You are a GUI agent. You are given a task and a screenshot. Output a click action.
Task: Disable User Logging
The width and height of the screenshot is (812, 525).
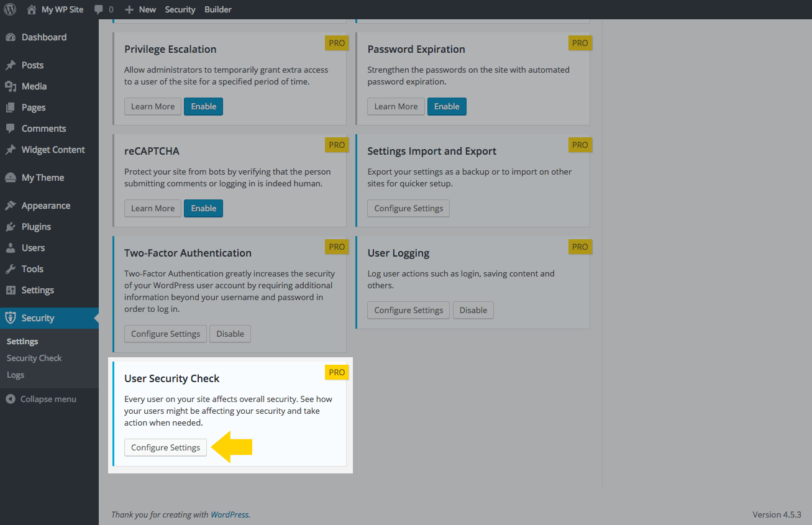tap(473, 310)
